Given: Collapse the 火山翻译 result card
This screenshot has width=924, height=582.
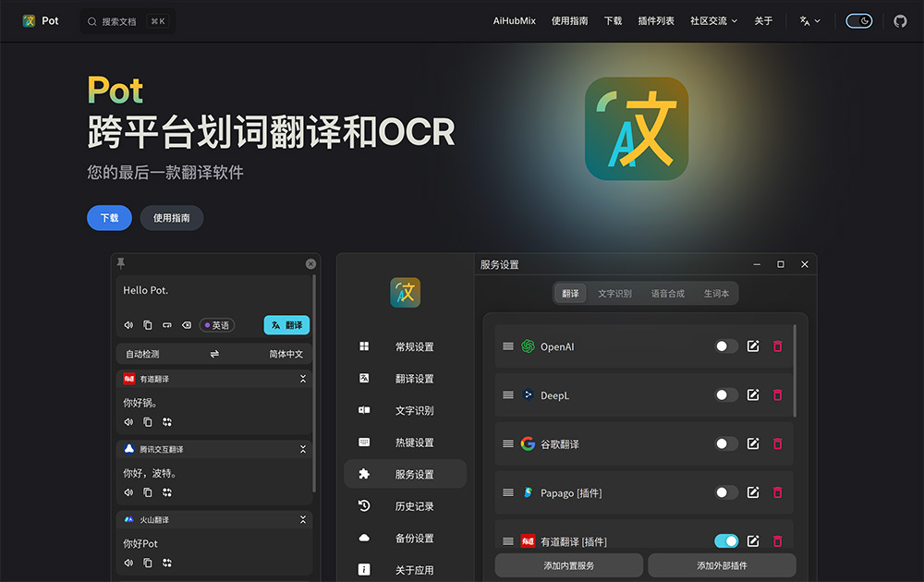Looking at the screenshot, I should 303,519.
